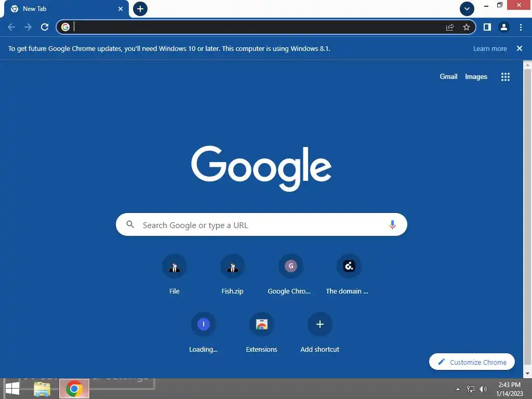Click the Add shortcut button
This screenshot has height=399, width=532.
coord(320,333)
